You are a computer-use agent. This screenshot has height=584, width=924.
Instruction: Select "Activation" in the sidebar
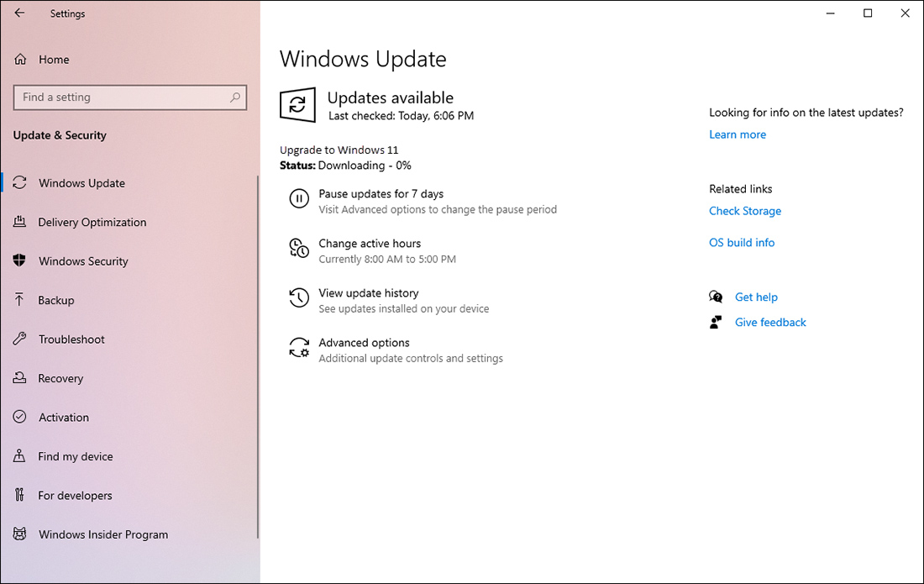(x=63, y=417)
